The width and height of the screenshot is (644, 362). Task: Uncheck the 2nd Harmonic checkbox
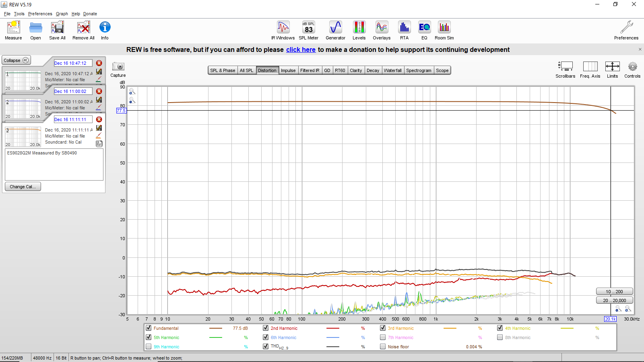[x=266, y=328]
